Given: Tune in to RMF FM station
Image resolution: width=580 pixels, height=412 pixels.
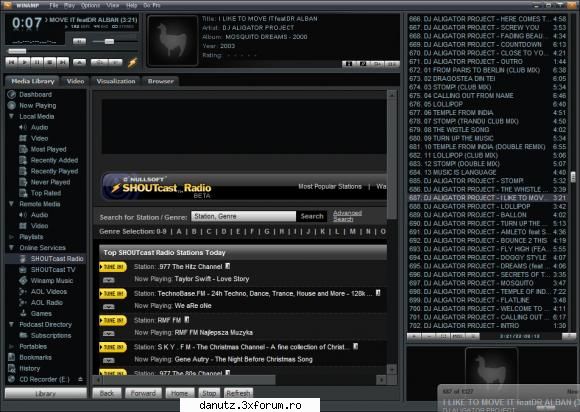Looking at the screenshot, I should click(113, 320).
